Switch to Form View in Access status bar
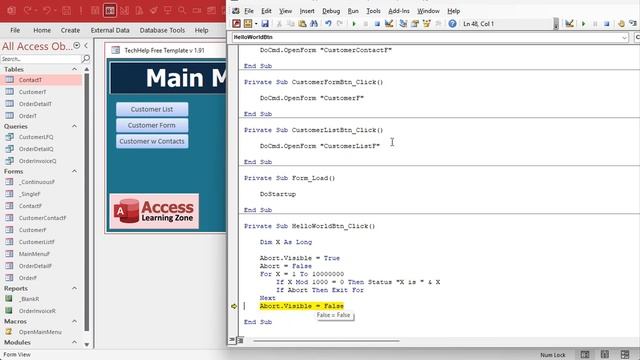Screen dimensions: 640x360 click(585, 354)
